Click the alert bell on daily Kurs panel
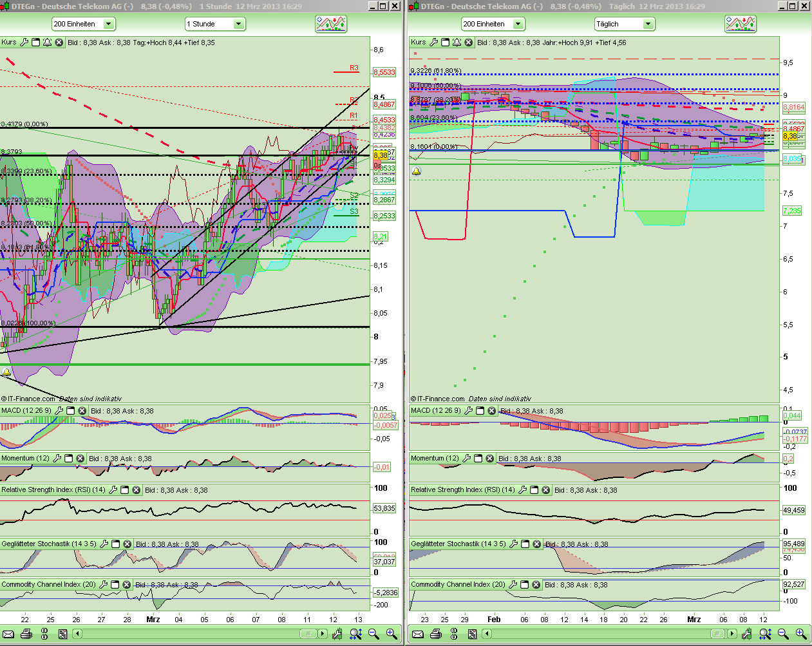812x646 pixels. 457,43
